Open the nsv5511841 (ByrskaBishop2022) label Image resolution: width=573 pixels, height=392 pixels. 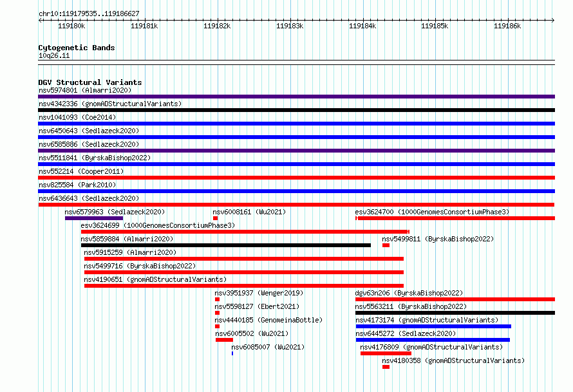(95, 158)
